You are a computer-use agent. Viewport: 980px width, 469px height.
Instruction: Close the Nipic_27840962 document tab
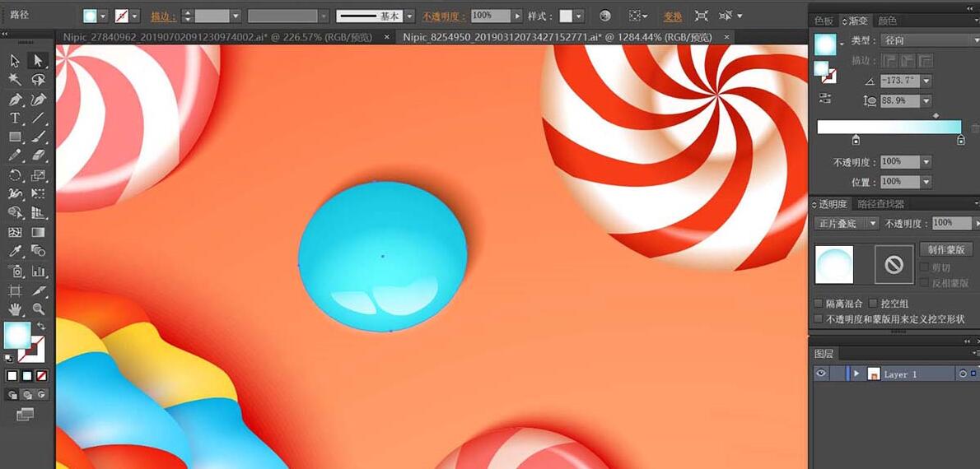click(387, 38)
